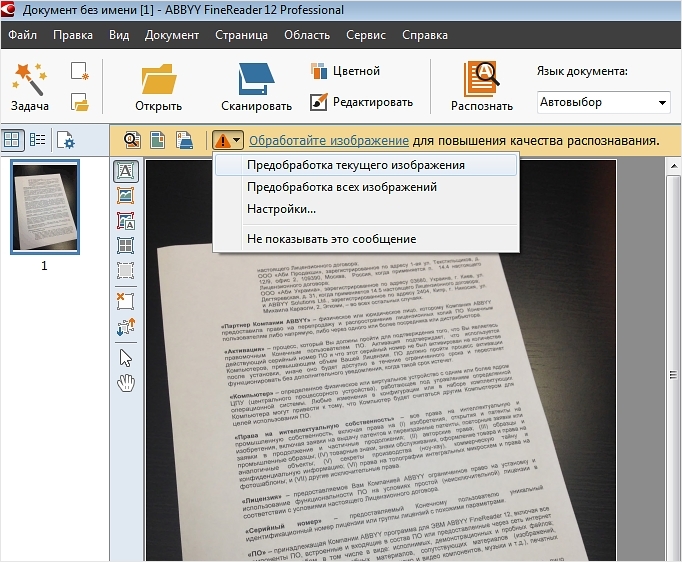Switch pages panel to details list view
Screen dimensions: 682x562
(x=37, y=140)
